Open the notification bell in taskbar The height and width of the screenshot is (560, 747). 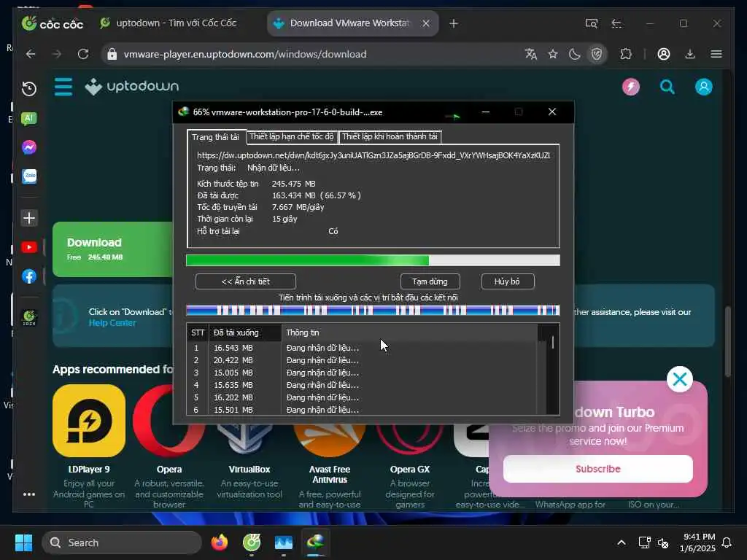[727, 542]
